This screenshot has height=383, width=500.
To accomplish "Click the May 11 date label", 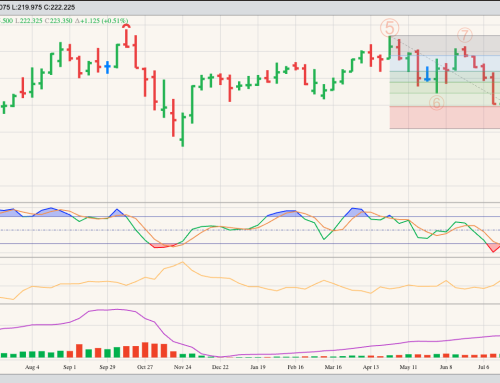I will 408,367.
